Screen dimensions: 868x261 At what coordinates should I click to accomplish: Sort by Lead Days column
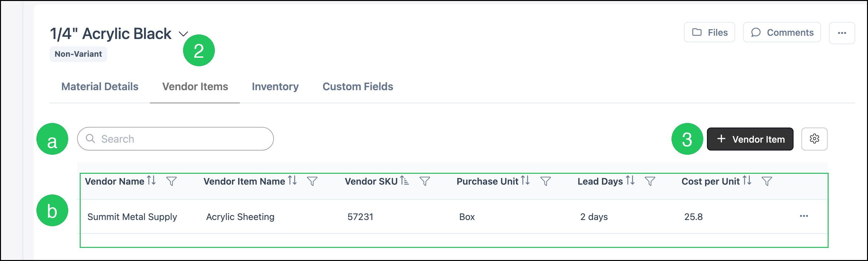[x=630, y=181]
